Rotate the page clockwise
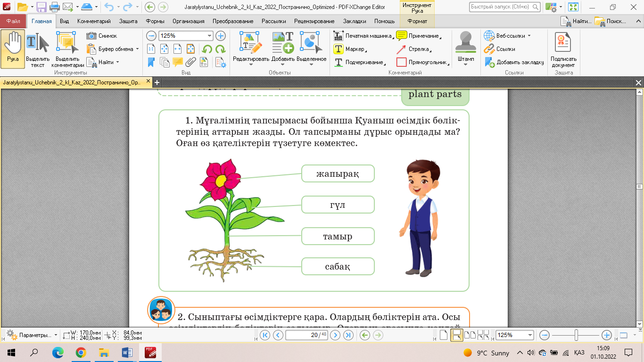 point(220,49)
